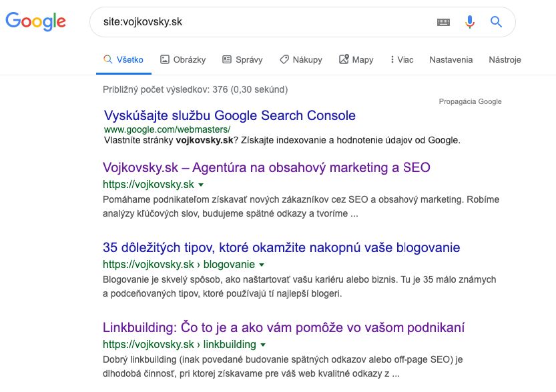Click the snippet starting Blogovanie je skvelý spôsob
Screen dimensions: 556x392
pyautogui.click(x=299, y=287)
